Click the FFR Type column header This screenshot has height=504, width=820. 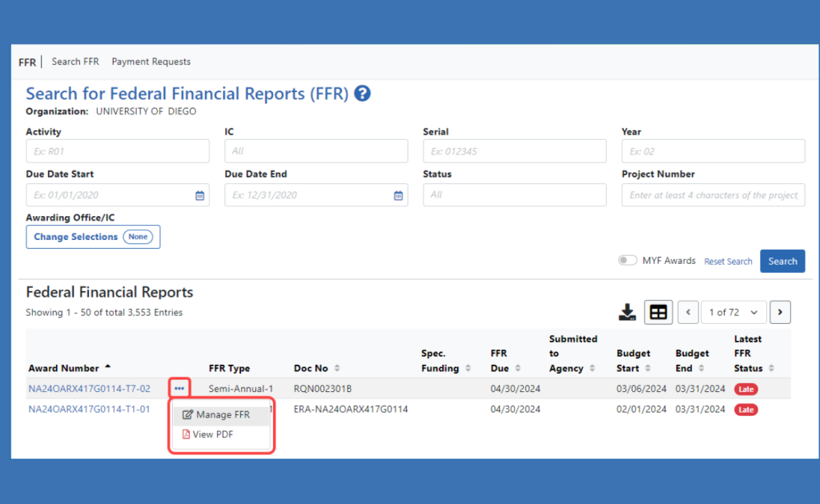[x=229, y=368]
